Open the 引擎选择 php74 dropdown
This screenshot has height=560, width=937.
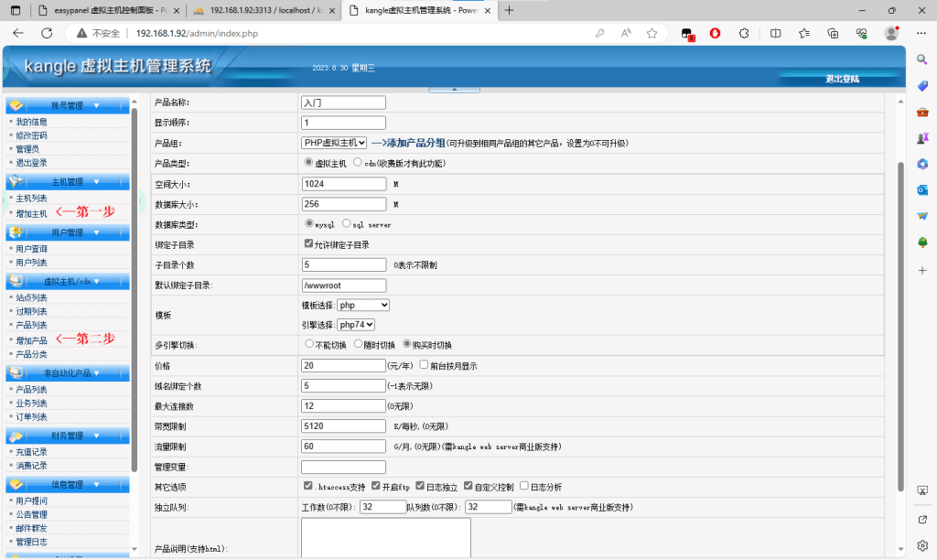click(357, 325)
